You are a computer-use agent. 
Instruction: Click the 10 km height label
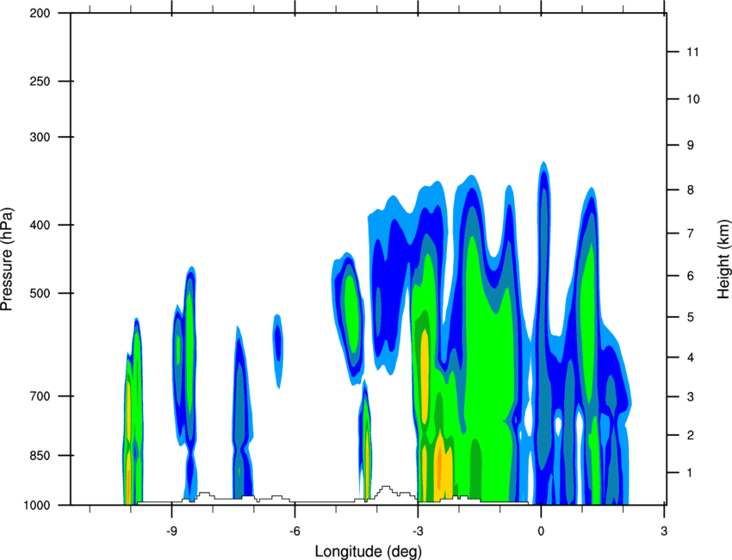[692, 99]
